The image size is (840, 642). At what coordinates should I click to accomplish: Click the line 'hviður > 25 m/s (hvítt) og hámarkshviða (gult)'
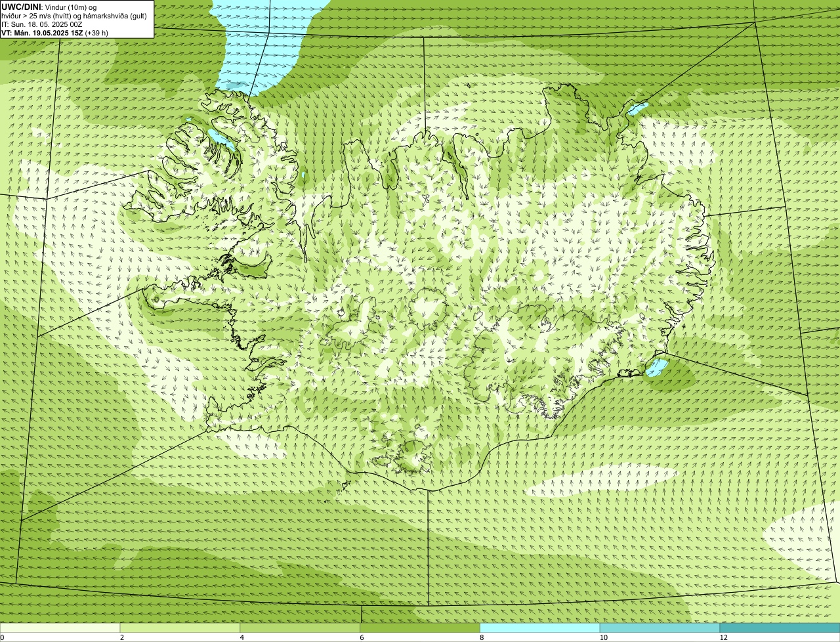(73, 16)
